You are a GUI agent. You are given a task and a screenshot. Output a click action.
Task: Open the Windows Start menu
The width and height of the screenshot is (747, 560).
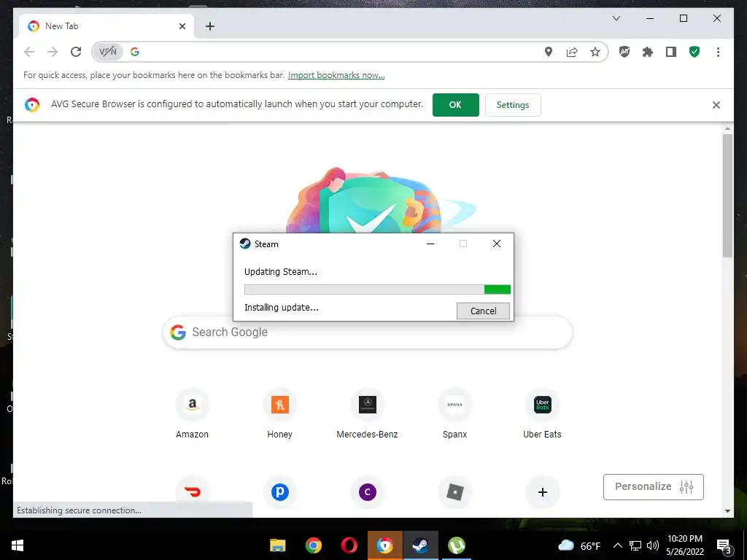(x=18, y=545)
